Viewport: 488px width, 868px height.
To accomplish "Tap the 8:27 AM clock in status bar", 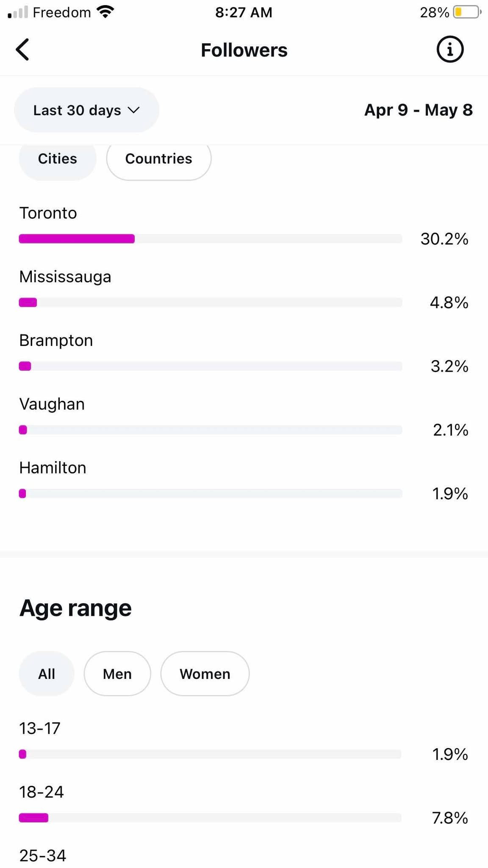I will click(x=244, y=12).
